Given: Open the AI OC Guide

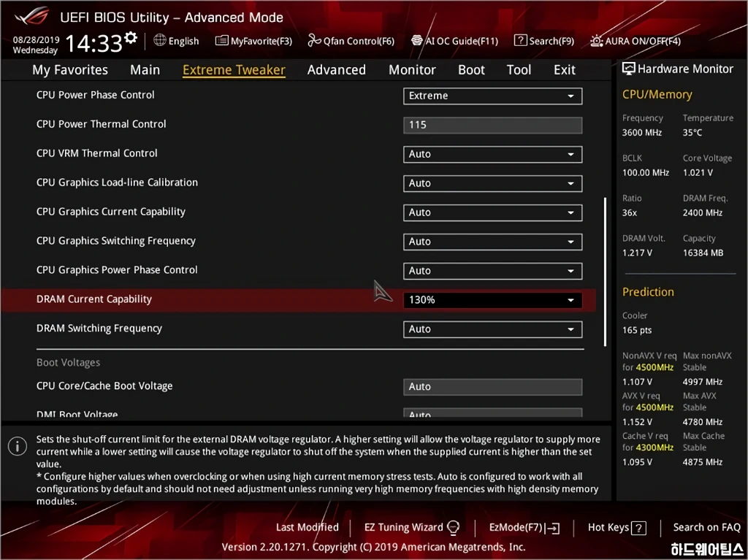Looking at the screenshot, I should [x=454, y=41].
